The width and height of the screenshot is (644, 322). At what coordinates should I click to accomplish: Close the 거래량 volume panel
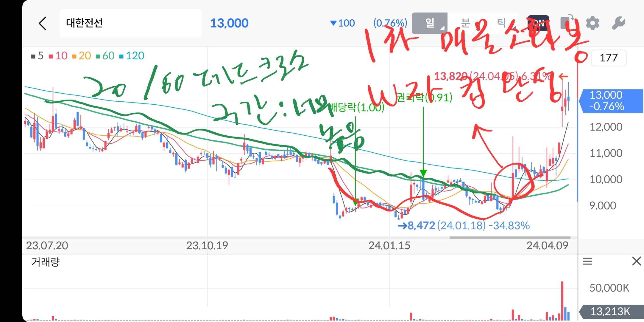tap(636, 261)
